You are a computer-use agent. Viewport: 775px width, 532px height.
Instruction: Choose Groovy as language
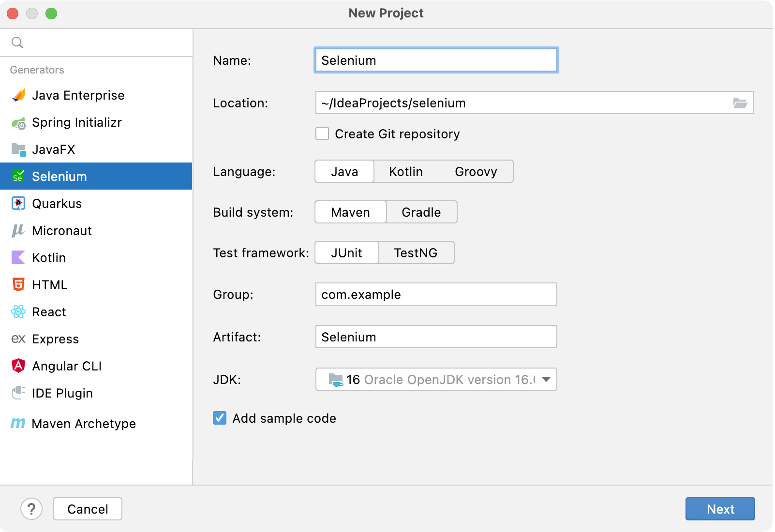476,172
